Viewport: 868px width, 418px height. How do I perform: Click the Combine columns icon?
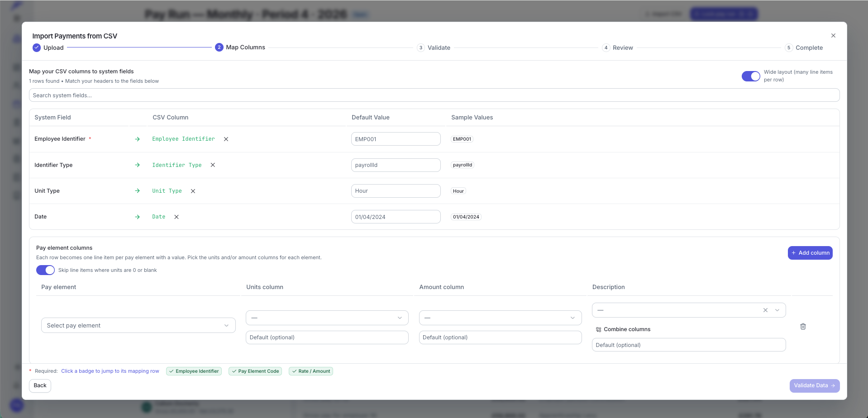(598, 330)
